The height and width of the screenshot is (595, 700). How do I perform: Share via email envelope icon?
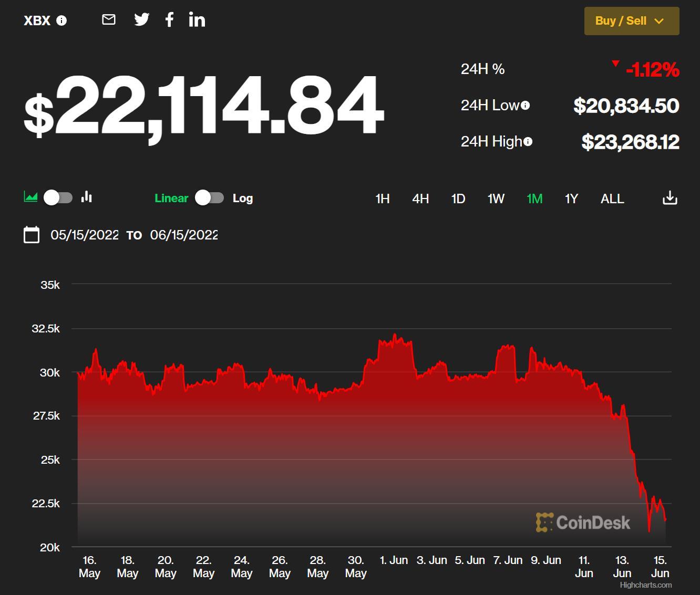(x=109, y=20)
